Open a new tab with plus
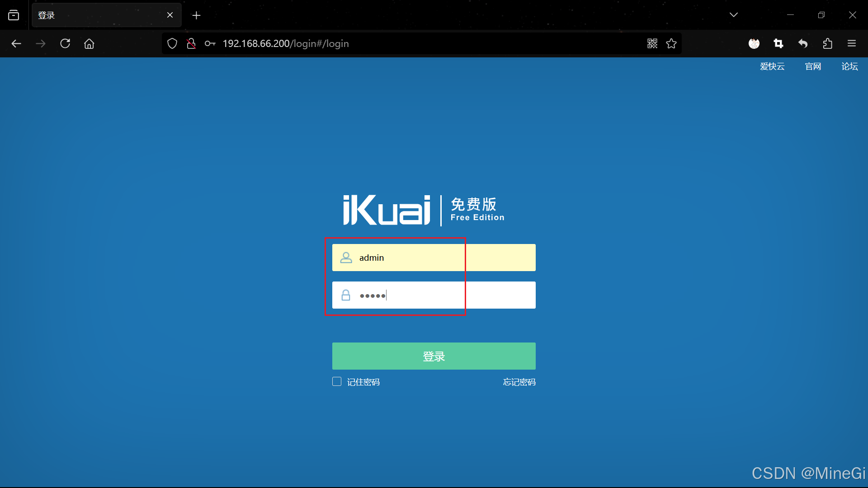 196,15
